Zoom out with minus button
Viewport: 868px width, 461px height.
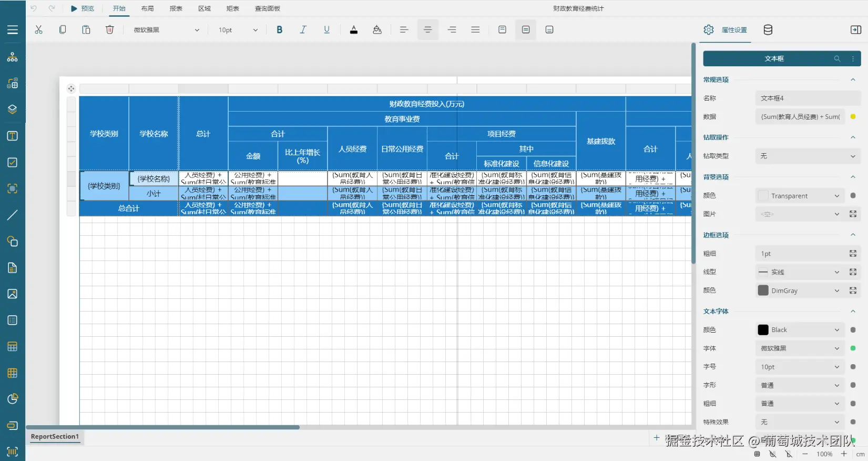click(x=805, y=454)
